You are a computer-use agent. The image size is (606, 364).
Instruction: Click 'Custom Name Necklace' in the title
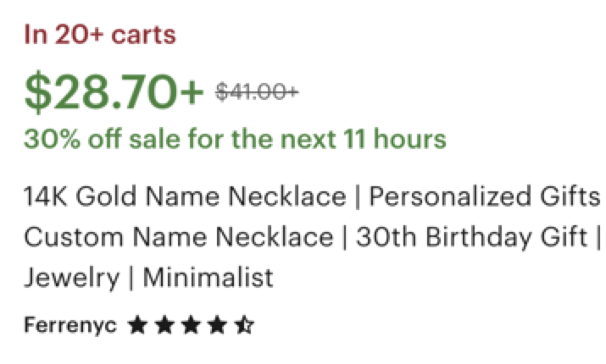pyautogui.click(x=179, y=237)
